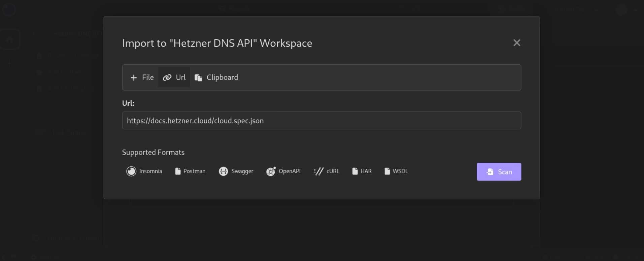The image size is (644, 261).
Task: Click the OpenAPI format icon
Action: tap(271, 171)
